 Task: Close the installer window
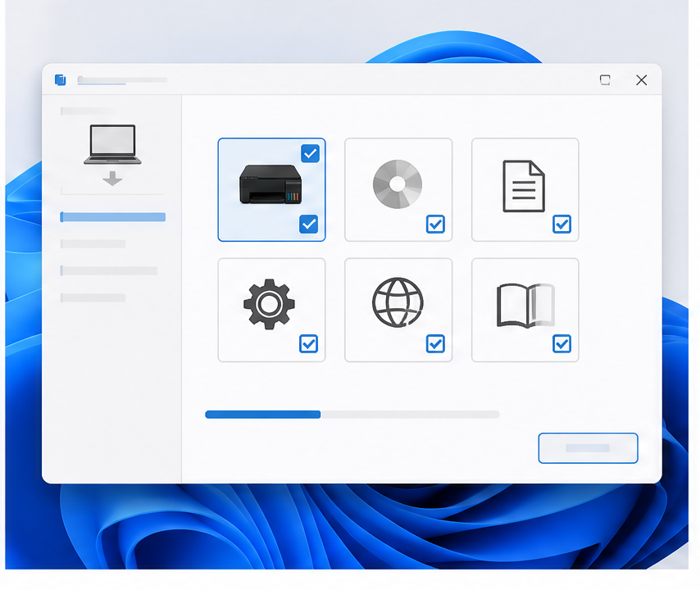pyautogui.click(x=642, y=79)
